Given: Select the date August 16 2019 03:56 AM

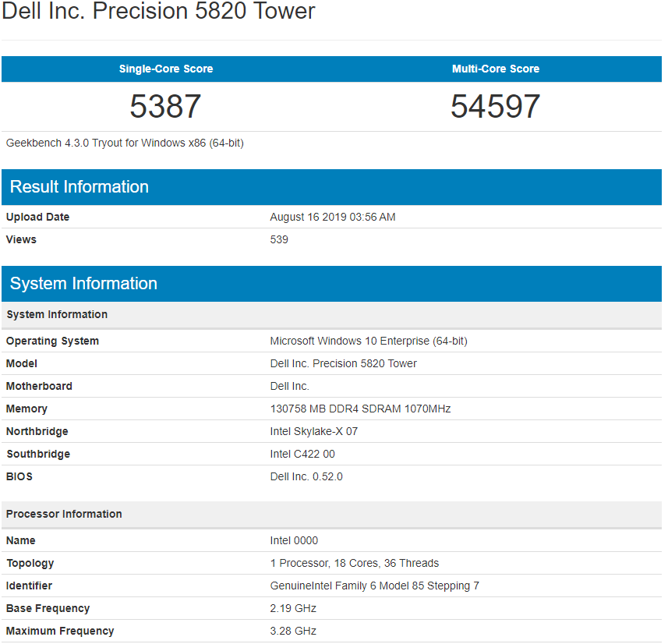Looking at the screenshot, I should [333, 217].
